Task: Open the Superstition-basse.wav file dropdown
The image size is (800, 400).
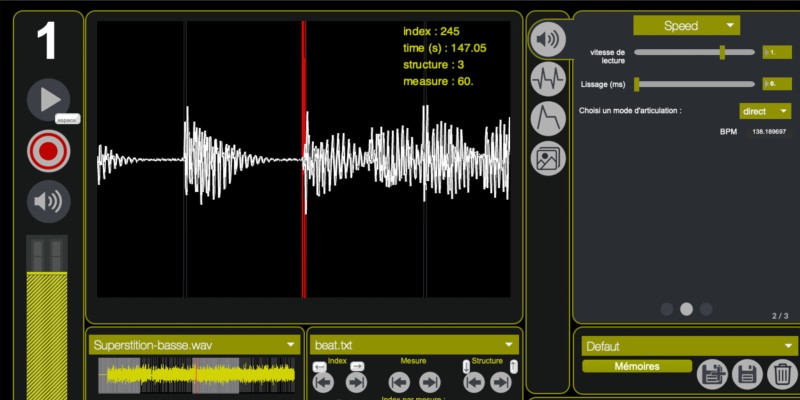Action: [x=195, y=345]
